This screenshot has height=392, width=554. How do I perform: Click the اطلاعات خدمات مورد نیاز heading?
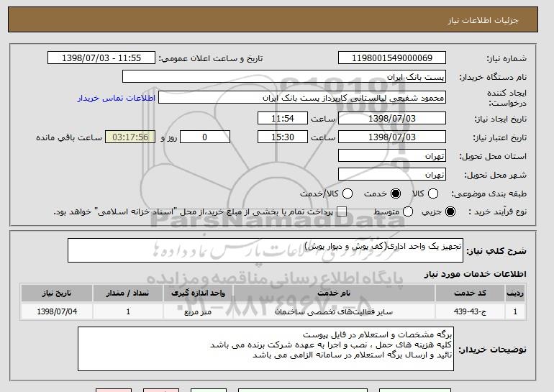(x=475, y=274)
